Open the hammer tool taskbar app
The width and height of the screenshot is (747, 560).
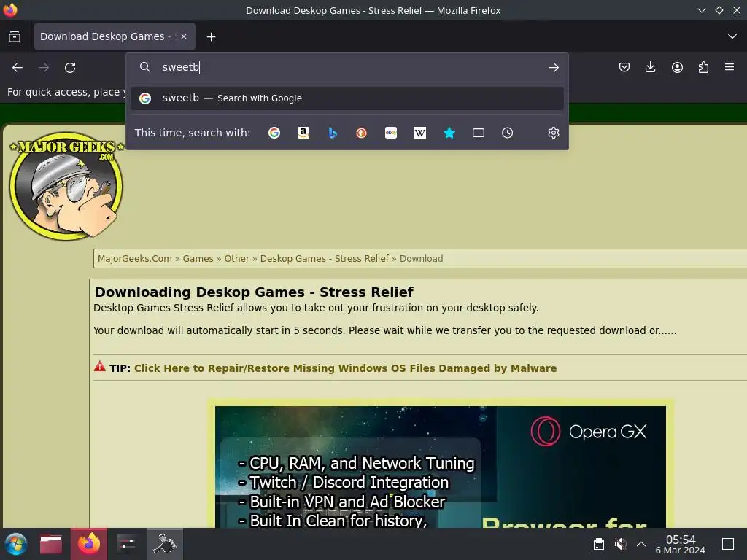click(164, 544)
